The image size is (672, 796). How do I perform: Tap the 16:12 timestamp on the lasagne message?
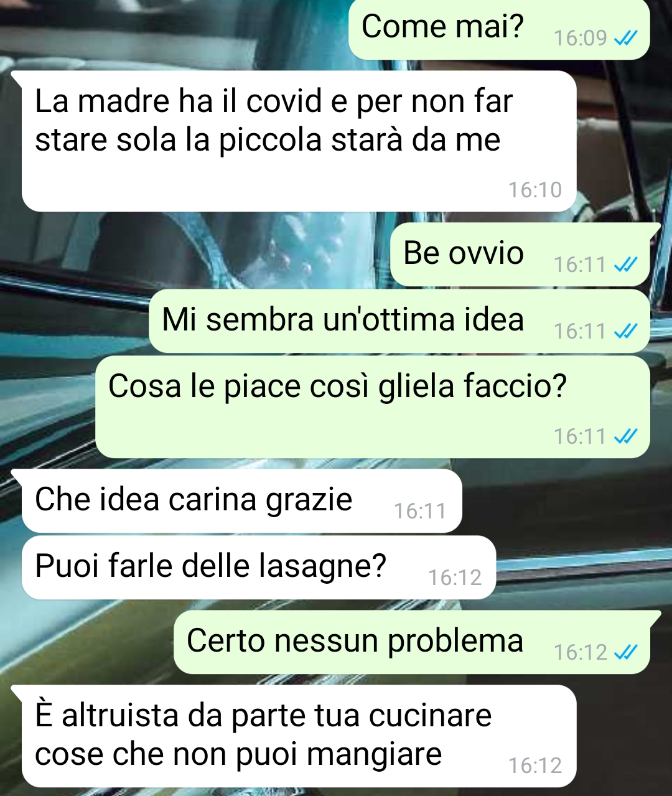[x=455, y=578]
